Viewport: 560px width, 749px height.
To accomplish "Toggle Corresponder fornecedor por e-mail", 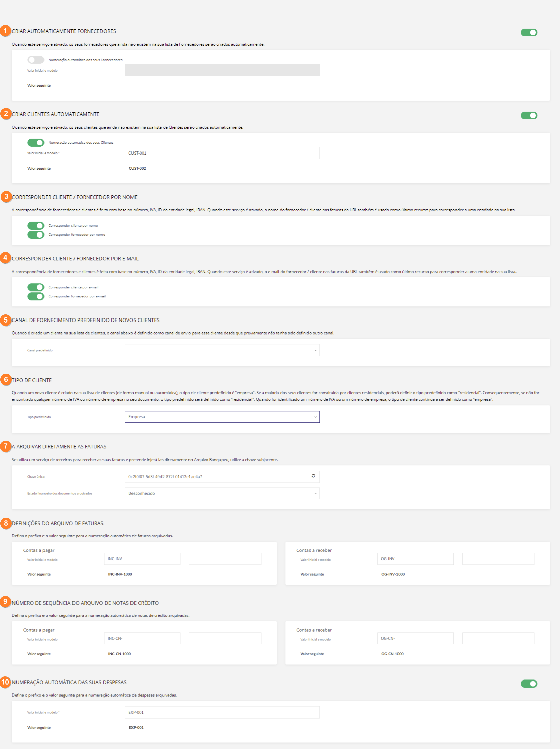I will [36, 296].
